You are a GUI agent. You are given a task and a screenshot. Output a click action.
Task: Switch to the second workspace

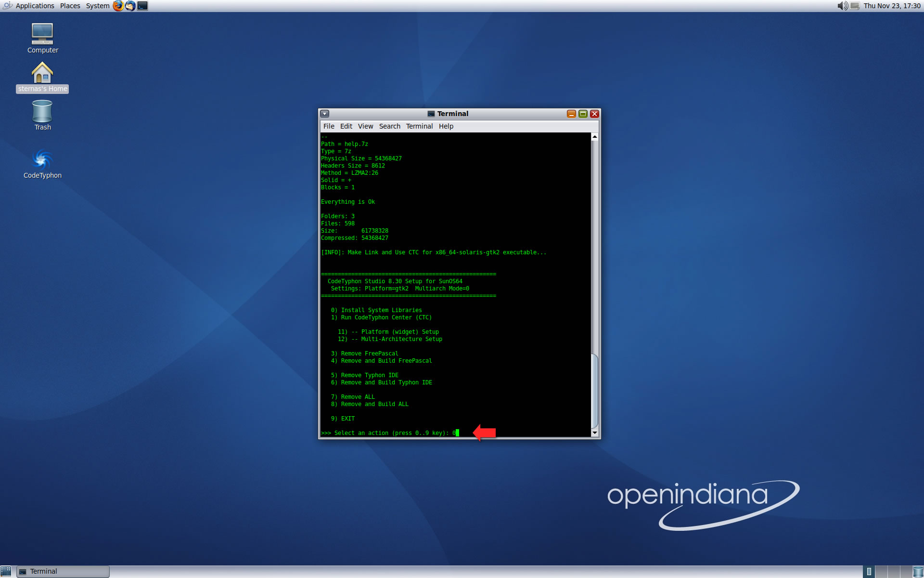click(x=881, y=572)
